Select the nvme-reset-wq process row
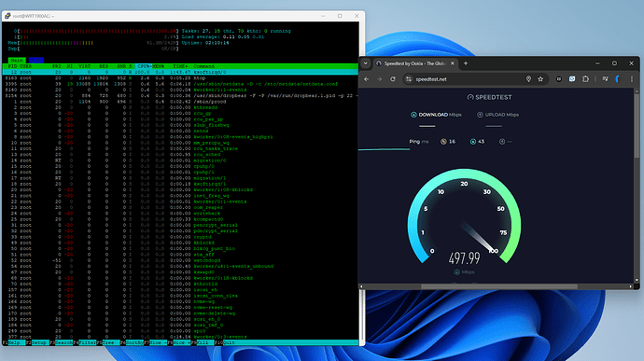The width and height of the screenshot is (644, 361). [x=180, y=307]
